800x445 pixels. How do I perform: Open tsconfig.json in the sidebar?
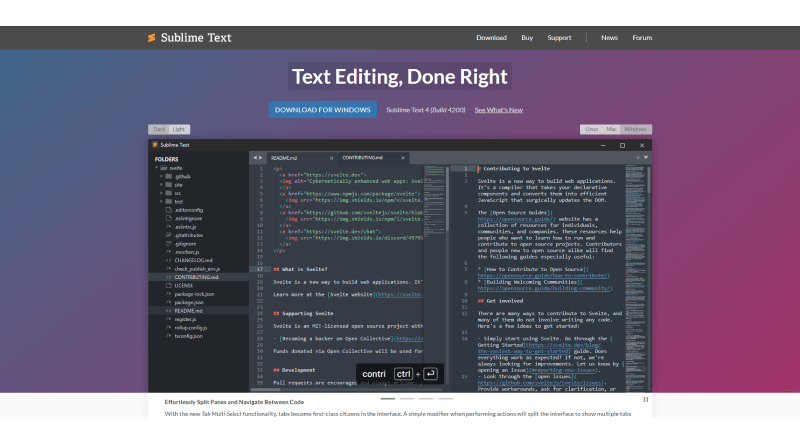point(188,336)
